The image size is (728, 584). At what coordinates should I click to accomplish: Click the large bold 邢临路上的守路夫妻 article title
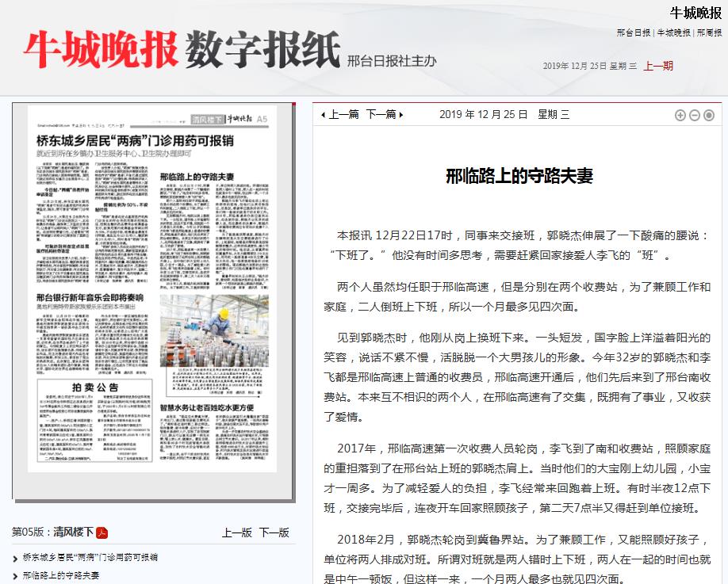[x=519, y=176]
